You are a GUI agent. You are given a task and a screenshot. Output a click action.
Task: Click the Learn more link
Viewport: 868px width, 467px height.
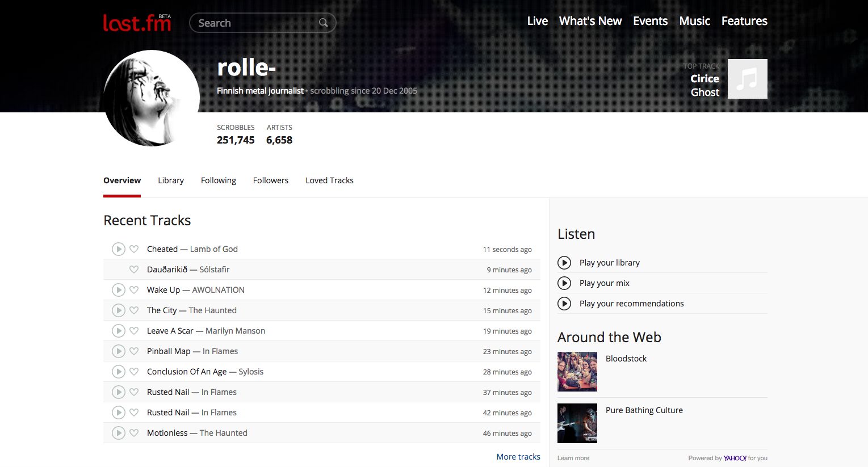click(573, 458)
